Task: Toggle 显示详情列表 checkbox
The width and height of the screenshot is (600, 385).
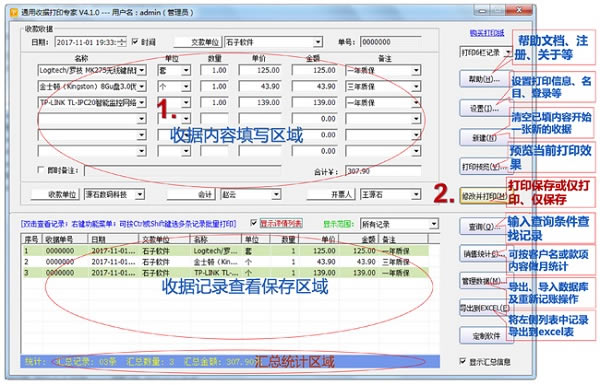Action: [x=253, y=223]
